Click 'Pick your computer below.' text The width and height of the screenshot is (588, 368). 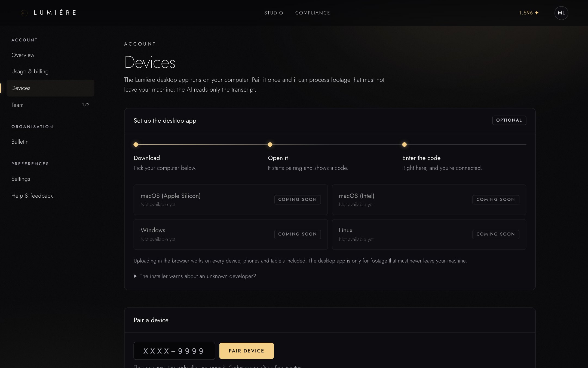[x=165, y=168]
